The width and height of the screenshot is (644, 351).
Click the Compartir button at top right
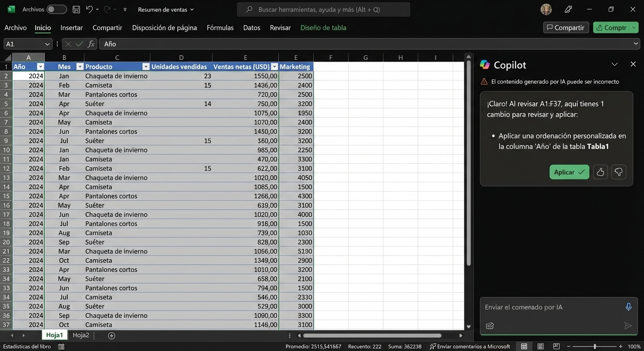point(565,28)
